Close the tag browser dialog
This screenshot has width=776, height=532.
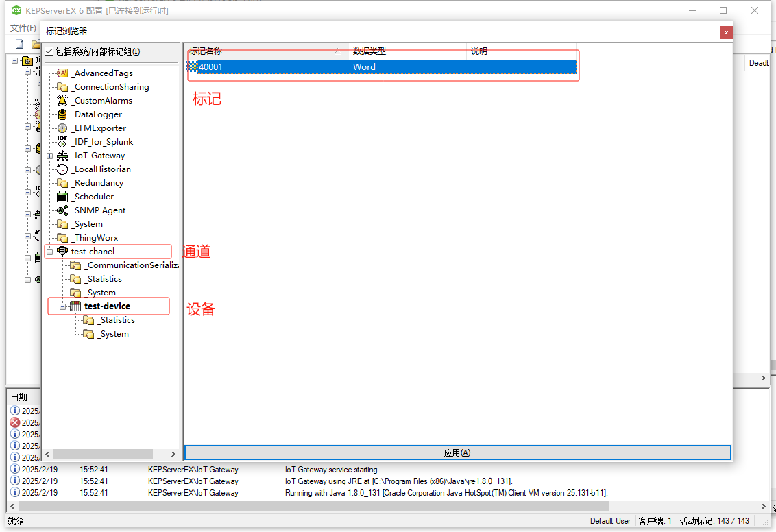[x=726, y=32]
